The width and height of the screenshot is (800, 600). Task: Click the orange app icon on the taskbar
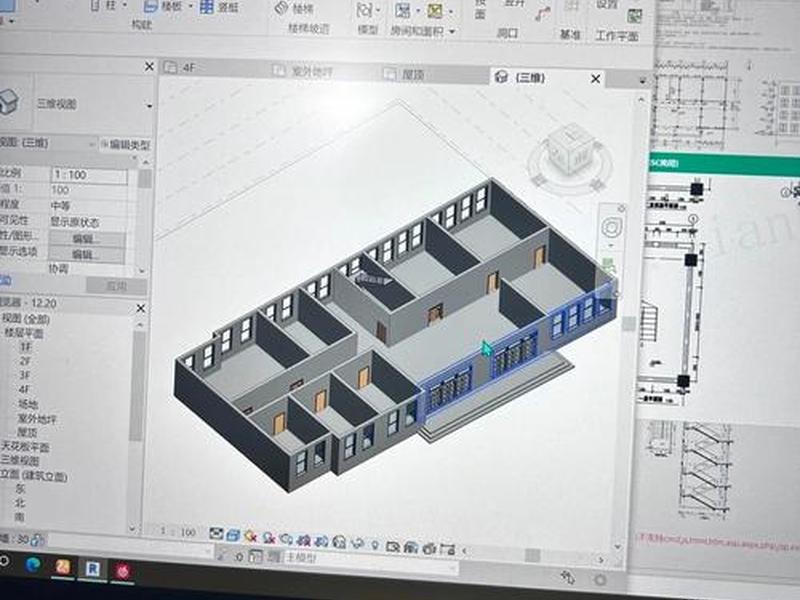62,567
